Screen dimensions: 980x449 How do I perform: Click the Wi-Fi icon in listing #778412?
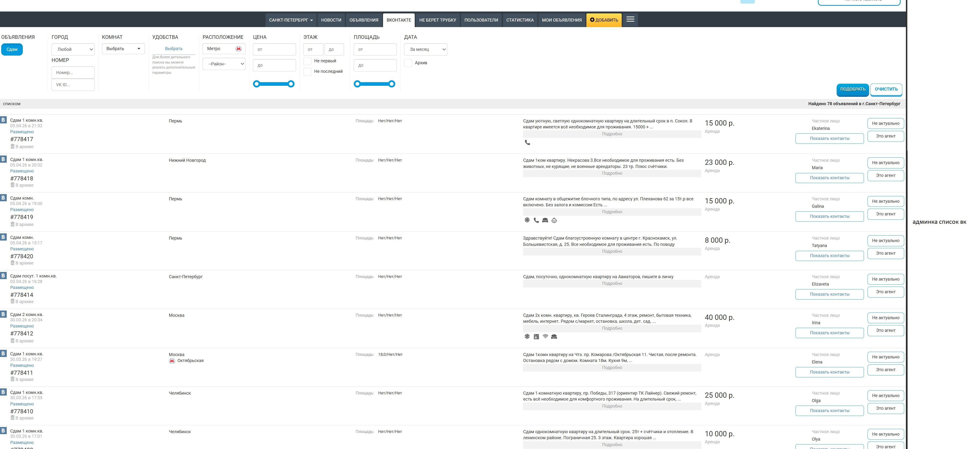coord(545,336)
